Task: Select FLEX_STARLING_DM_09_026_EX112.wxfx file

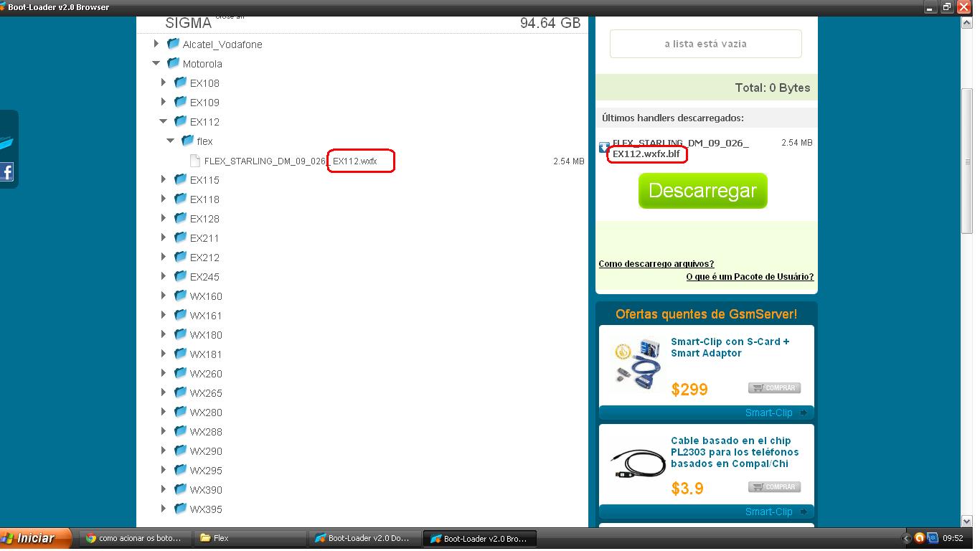Action: (291, 161)
